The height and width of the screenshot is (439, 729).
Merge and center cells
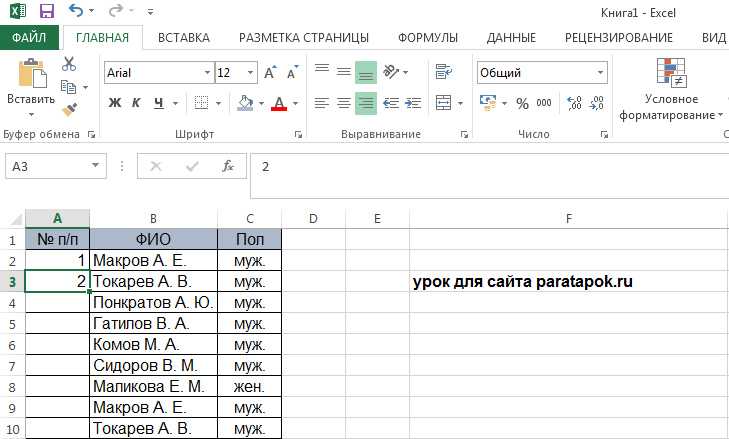444,102
